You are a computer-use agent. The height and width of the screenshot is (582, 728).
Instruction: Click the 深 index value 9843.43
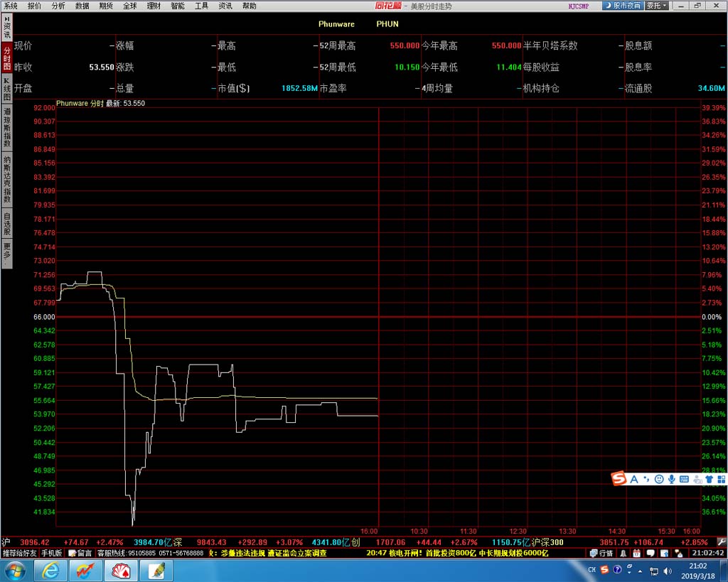coord(211,542)
